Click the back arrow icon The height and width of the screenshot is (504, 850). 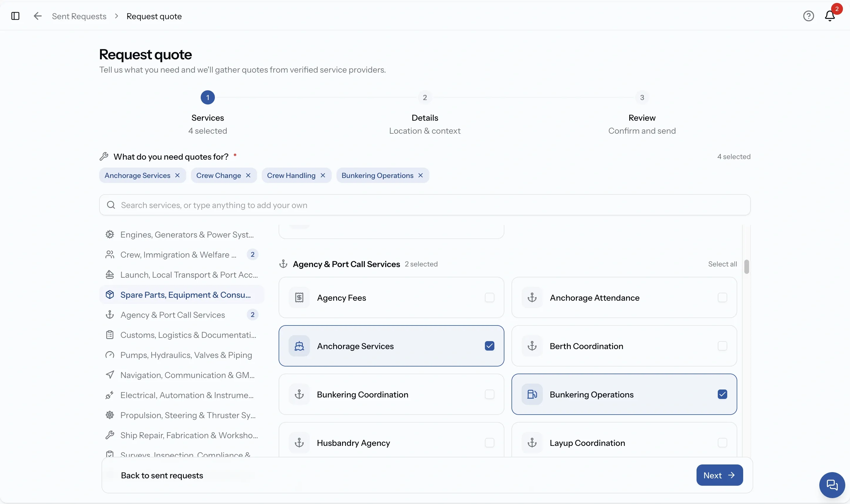[38, 16]
